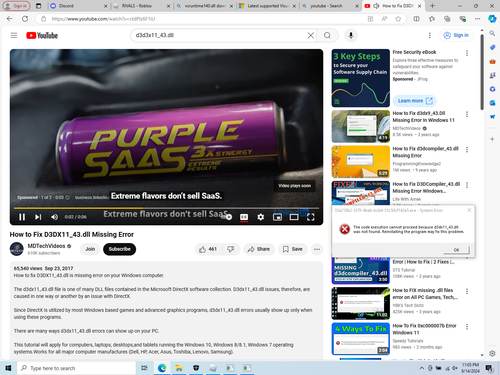Open a new browser tab
500x375 pixels.
pos(432,6)
